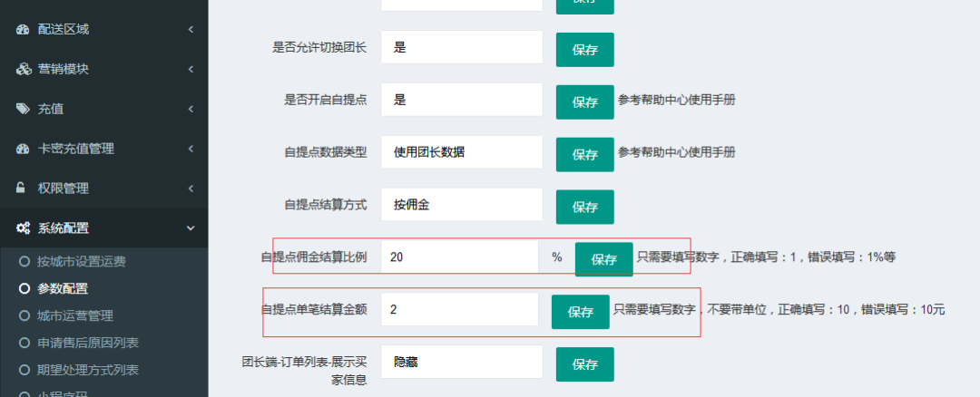Click the 系统配置 gears icon
This screenshot has height=397, width=980.
point(24,228)
